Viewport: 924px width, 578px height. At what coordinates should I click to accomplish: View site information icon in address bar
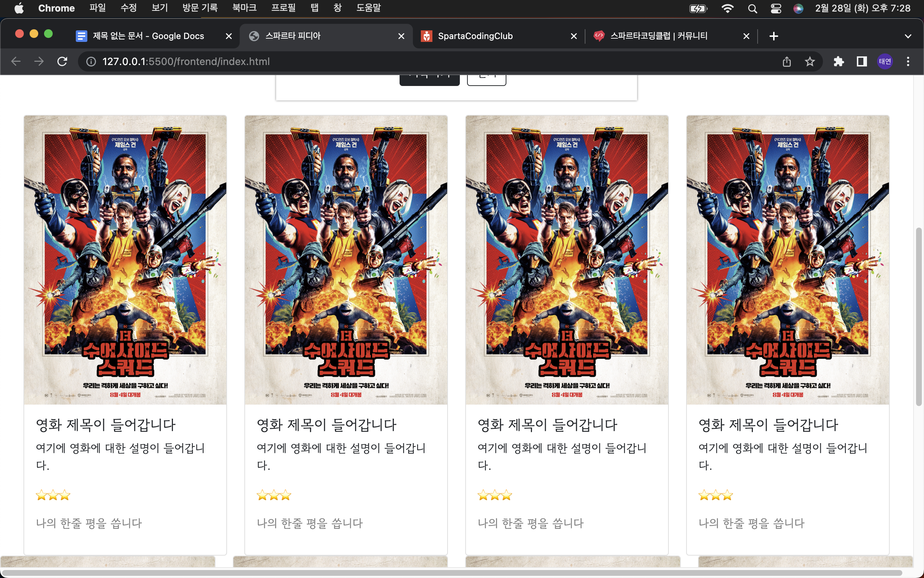[91, 61]
